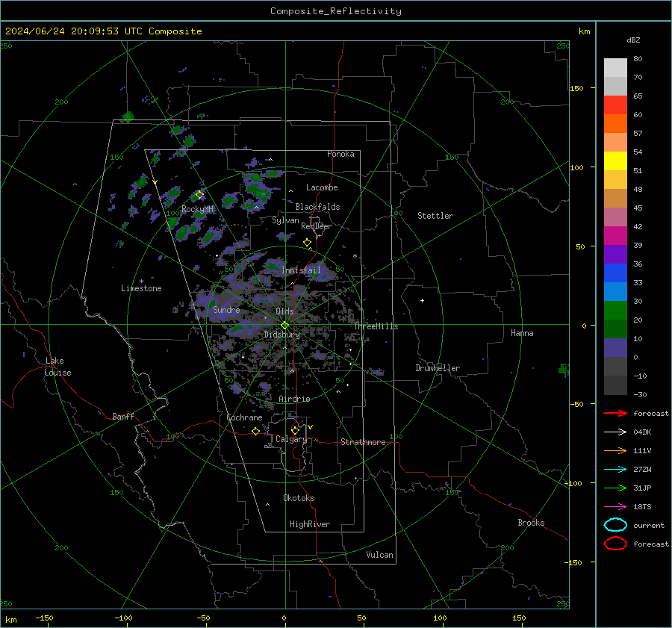Select the yellow diamond marker above Calgary
Image resolution: width=672 pixels, height=628 pixels.
[295, 430]
